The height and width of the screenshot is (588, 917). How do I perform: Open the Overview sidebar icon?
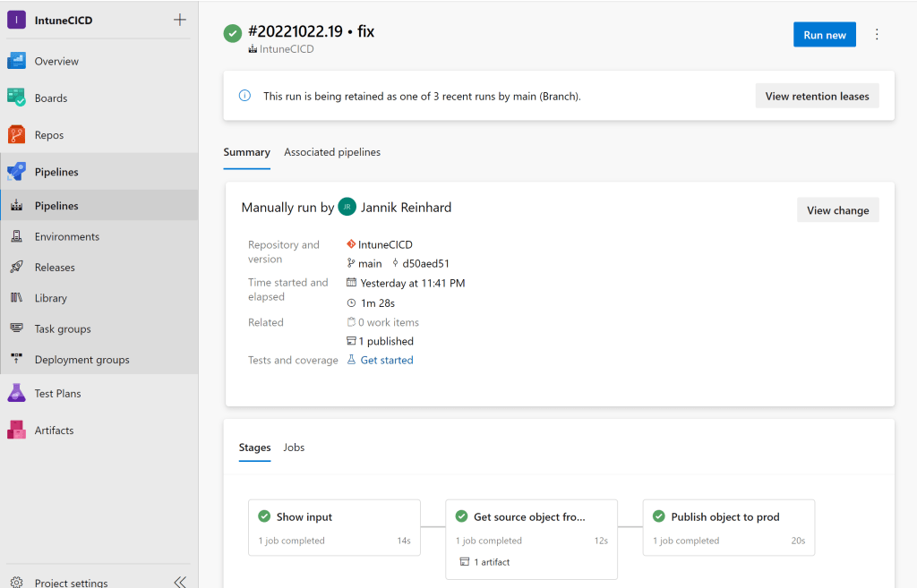tap(17, 61)
